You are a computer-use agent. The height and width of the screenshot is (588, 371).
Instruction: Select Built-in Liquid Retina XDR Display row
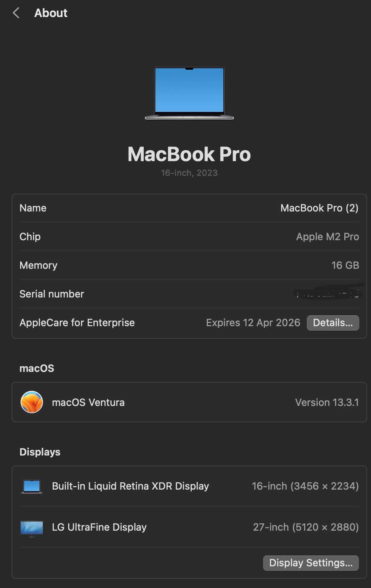click(x=189, y=486)
